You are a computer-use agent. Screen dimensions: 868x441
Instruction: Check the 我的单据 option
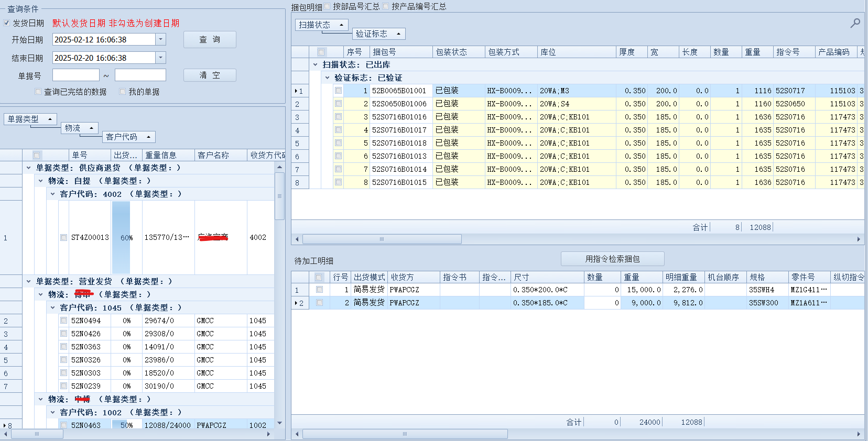(x=123, y=92)
